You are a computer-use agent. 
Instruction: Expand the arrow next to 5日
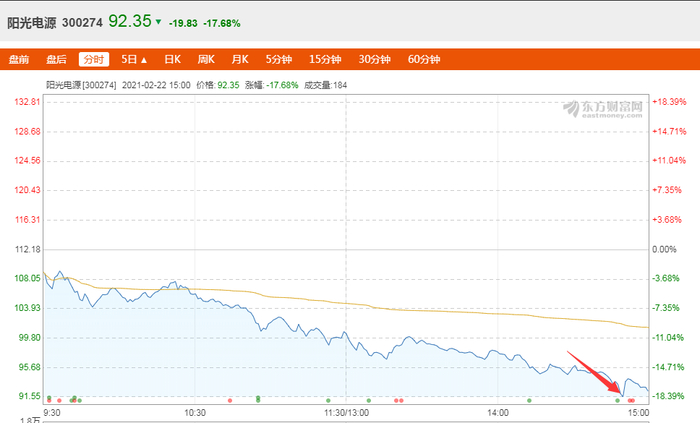[144, 60]
